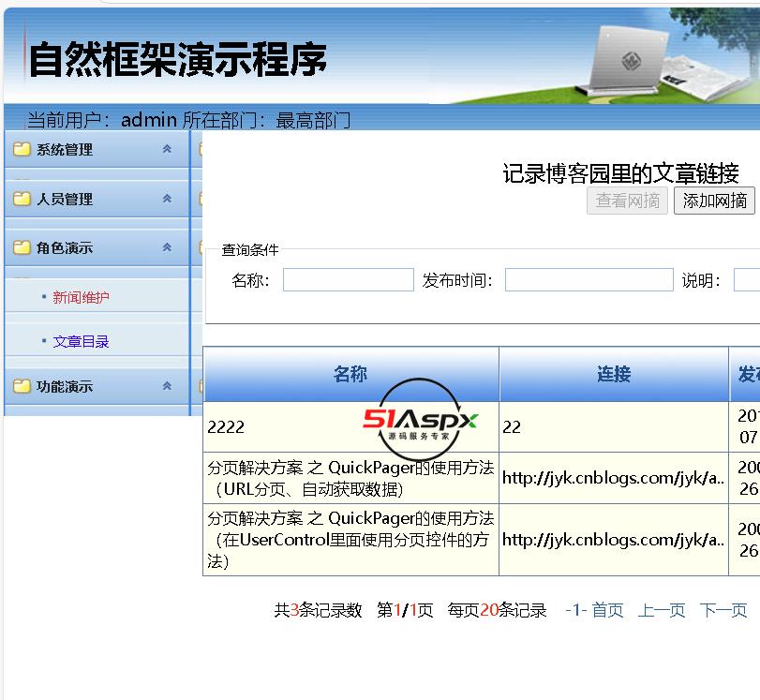Click the 记录博客园里的文章链接 heading
This screenshot has height=700, width=760.
tap(621, 173)
